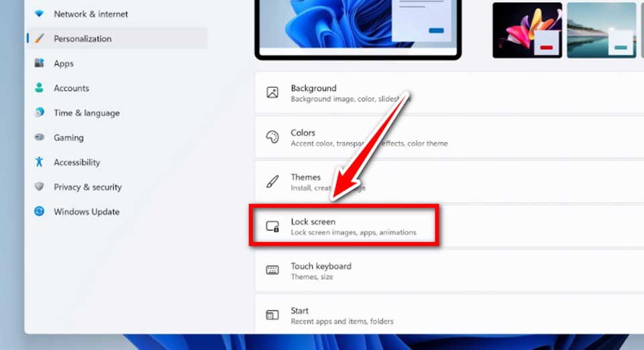The width and height of the screenshot is (644, 350).
Task: Click the Colors palette icon
Action: point(272,137)
